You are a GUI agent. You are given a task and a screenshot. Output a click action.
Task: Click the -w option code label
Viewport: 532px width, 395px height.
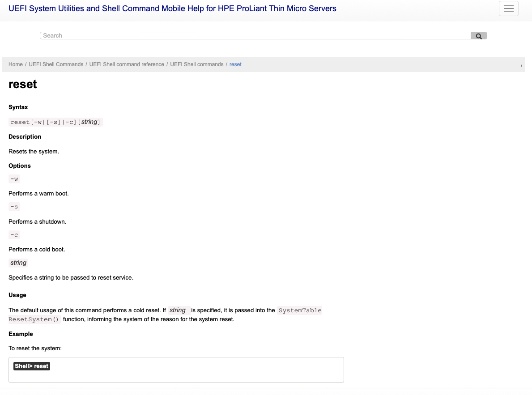coord(14,179)
